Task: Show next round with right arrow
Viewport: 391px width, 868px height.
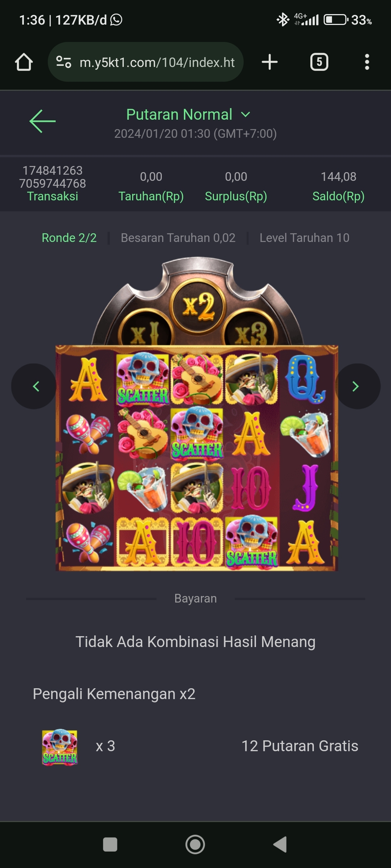Action: point(357,386)
